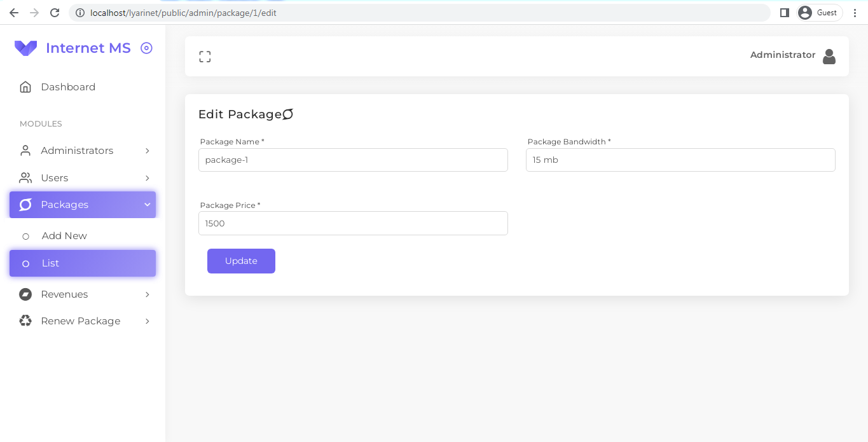Screen dimensions: 868x442
Task: Expand the Renew Package submenu
Action: point(147,321)
